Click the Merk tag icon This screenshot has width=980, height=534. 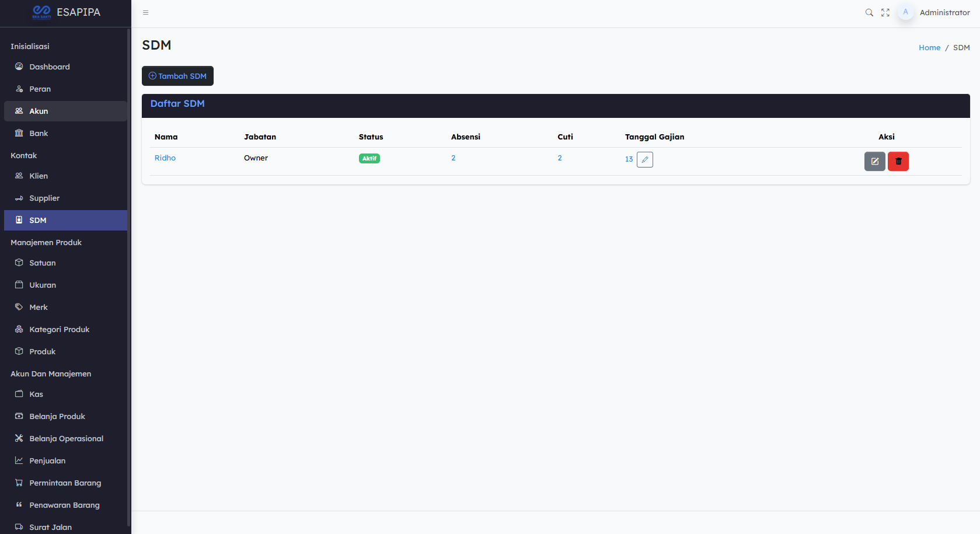point(19,307)
